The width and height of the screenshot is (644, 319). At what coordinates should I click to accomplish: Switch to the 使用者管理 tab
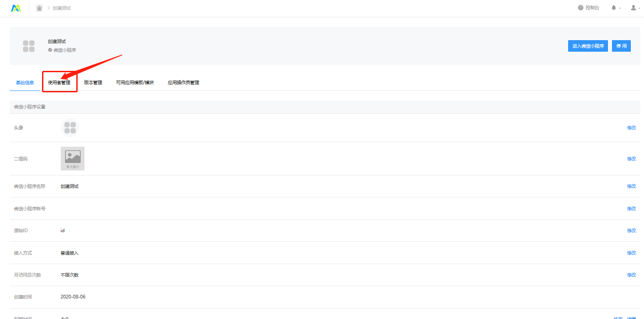pos(59,83)
